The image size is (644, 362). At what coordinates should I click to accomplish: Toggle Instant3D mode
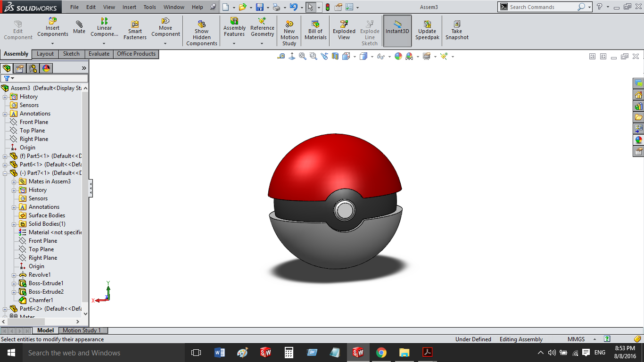pos(397,31)
